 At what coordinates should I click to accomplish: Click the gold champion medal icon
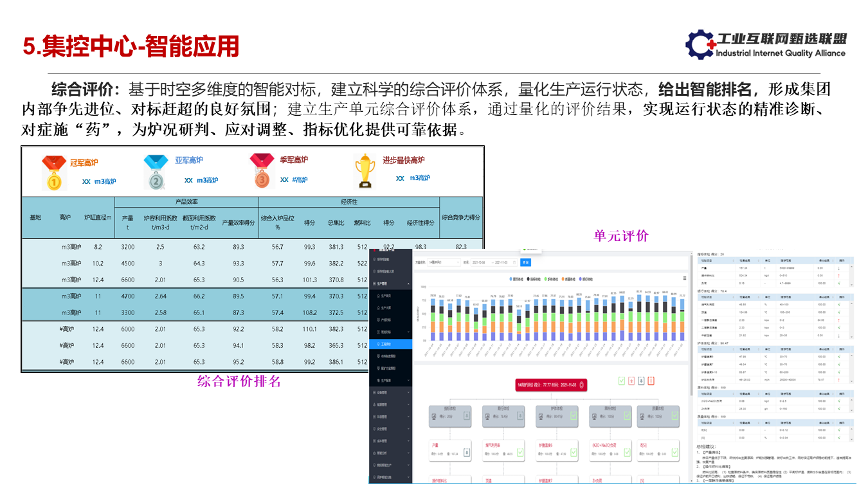point(54,173)
